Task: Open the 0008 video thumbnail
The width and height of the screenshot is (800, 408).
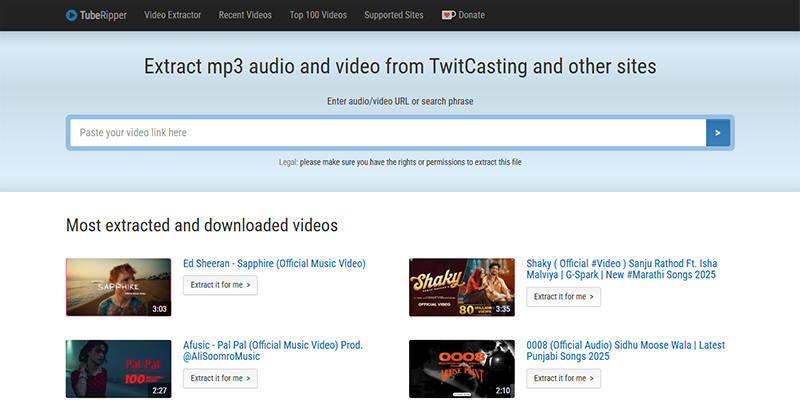Action: pos(462,369)
